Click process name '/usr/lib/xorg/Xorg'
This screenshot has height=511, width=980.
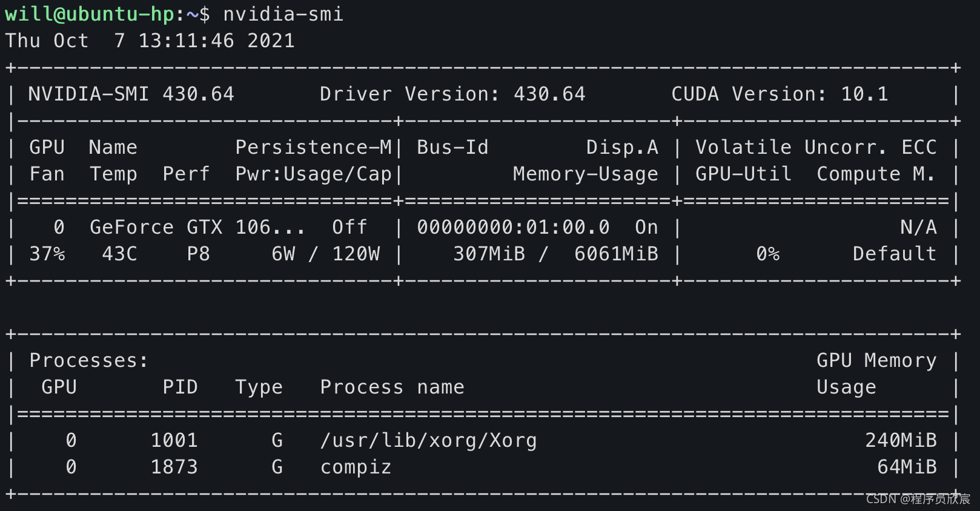click(x=428, y=440)
